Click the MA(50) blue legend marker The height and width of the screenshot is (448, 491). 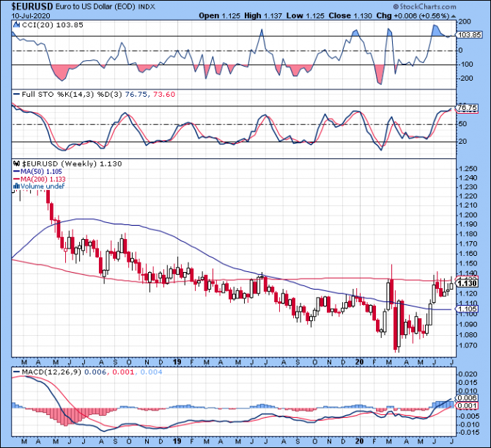(15, 170)
